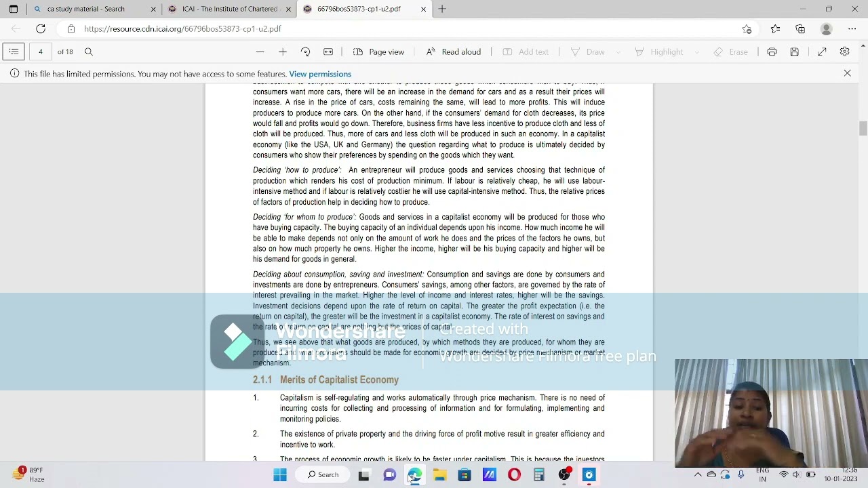Viewport: 868px width, 488px height.
Task: View site information icon in address bar
Action: tap(71, 28)
